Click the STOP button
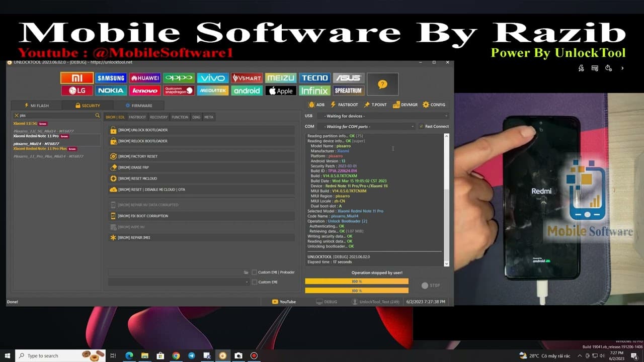This screenshot has width=644, height=362. [x=431, y=286]
